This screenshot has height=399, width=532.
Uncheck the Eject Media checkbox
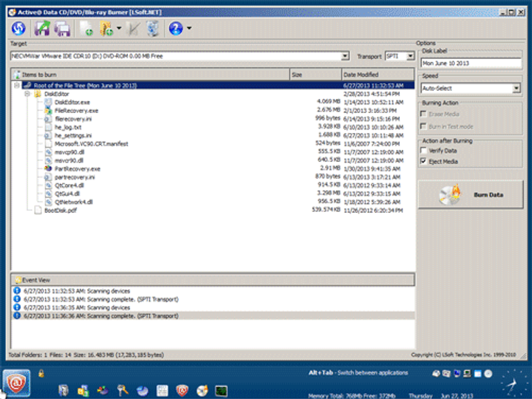tap(423, 161)
